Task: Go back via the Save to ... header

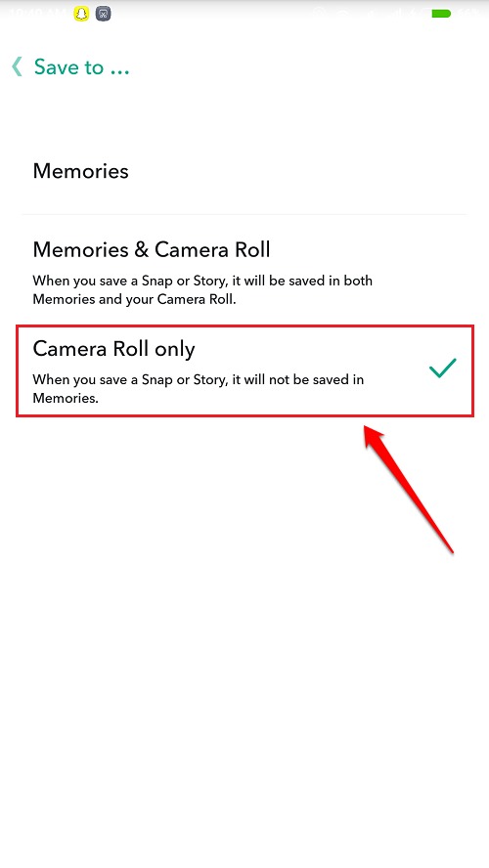Action: coord(81,67)
